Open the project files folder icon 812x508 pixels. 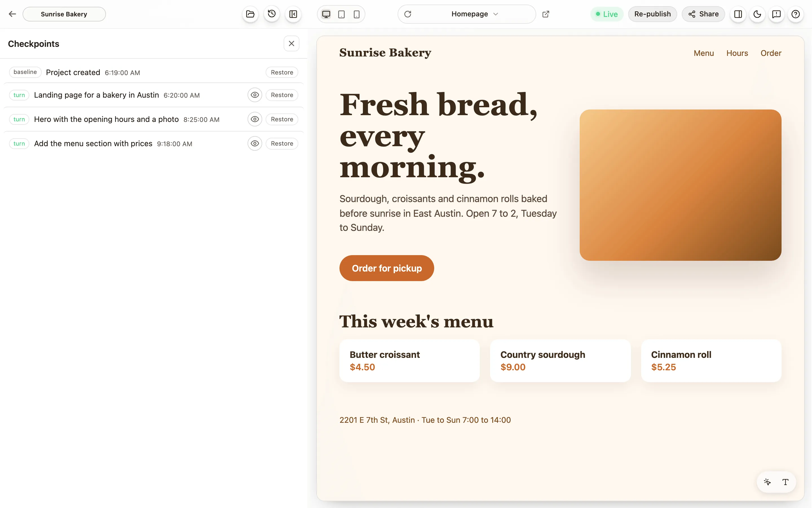click(250, 14)
